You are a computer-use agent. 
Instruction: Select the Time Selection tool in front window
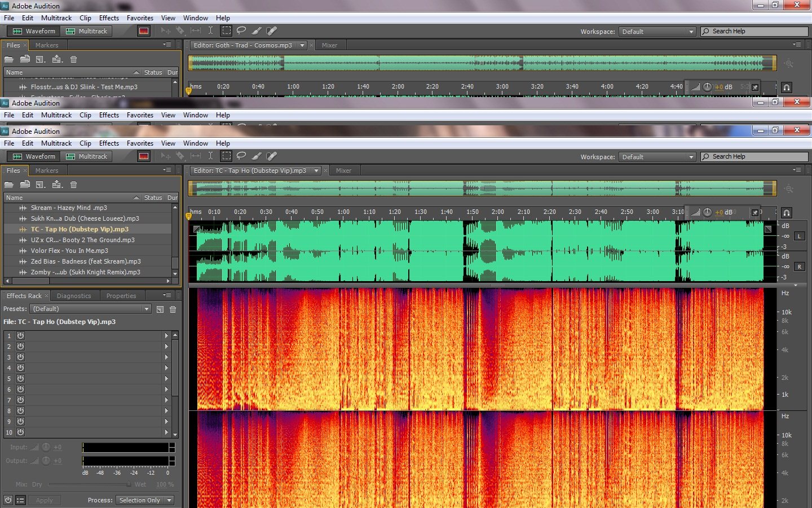pyautogui.click(x=210, y=156)
